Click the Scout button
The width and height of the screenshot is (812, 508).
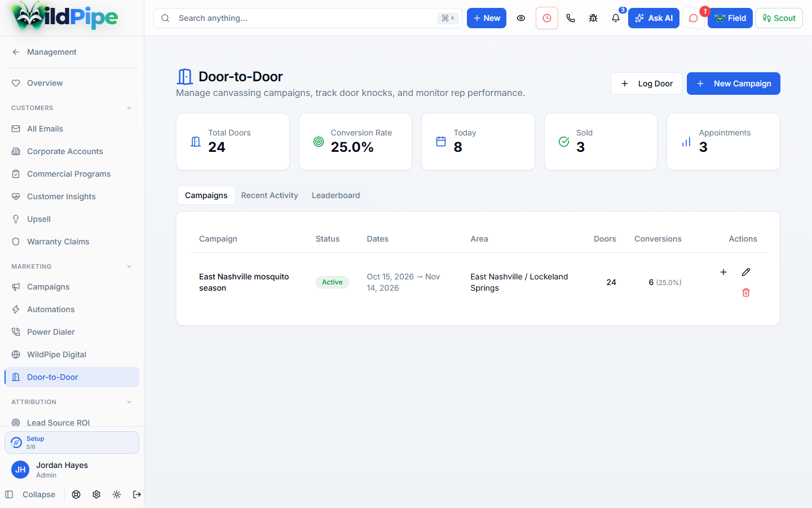[x=779, y=18]
